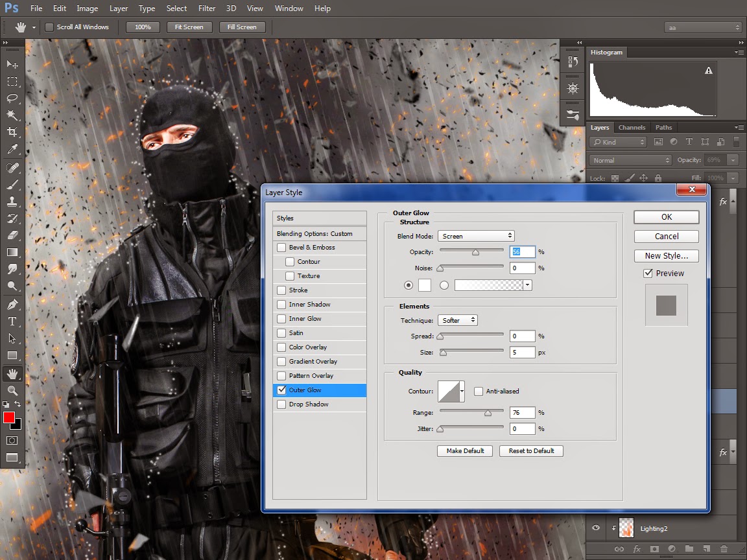Screen dimensions: 747x560
Task: Select the Zoom tool in toolbar
Action: coord(12,390)
